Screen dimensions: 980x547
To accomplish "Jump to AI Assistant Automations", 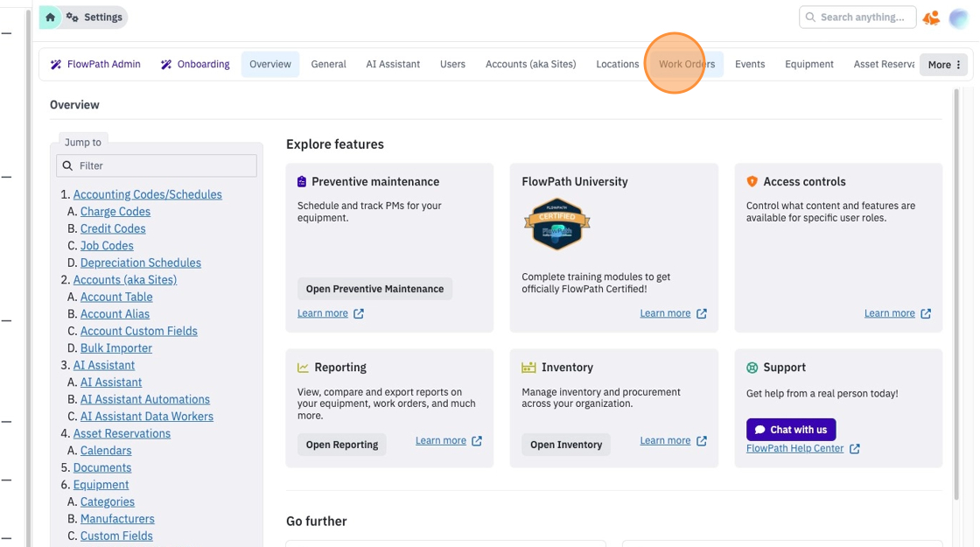I will point(145,399).
